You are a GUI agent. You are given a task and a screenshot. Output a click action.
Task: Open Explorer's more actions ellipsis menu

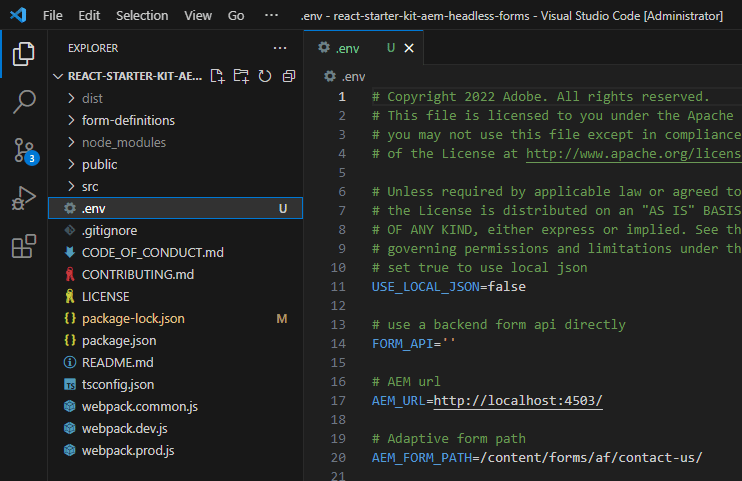click(280, 48)
